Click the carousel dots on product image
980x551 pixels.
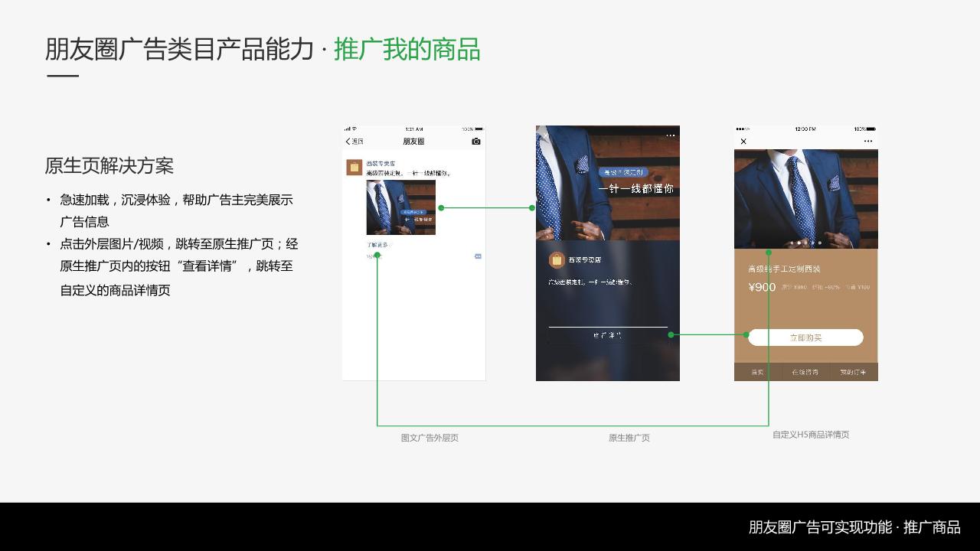point(805,243)
